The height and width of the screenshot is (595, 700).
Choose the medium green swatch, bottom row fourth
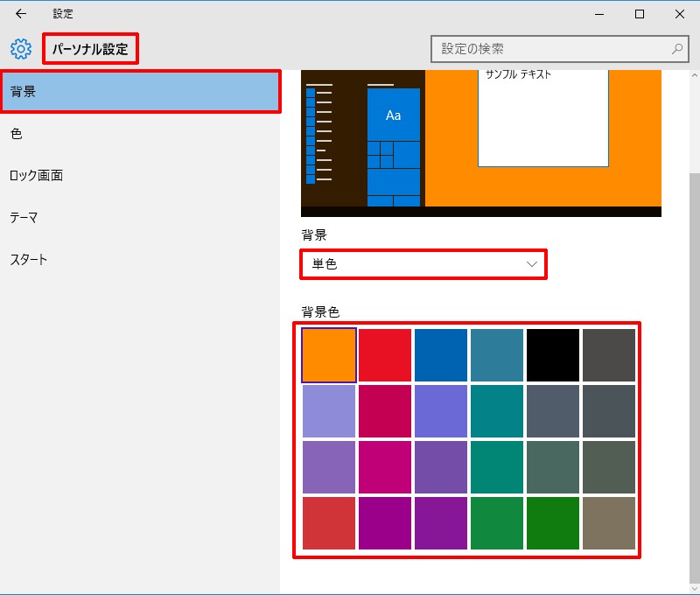tap(497, 523)
